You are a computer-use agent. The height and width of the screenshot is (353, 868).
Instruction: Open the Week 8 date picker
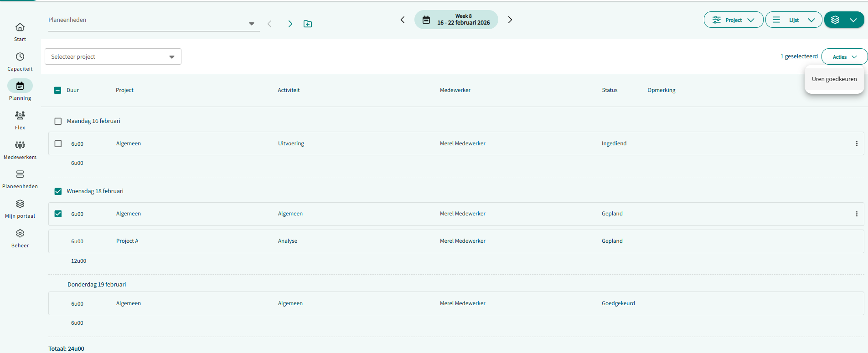pyautogui.click(x=456, y=20)
